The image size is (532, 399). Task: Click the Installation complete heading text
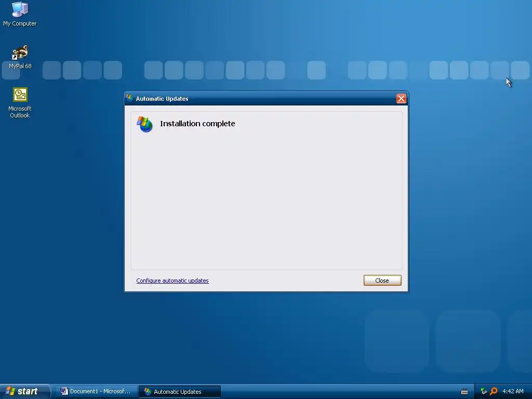click(197, 124)
